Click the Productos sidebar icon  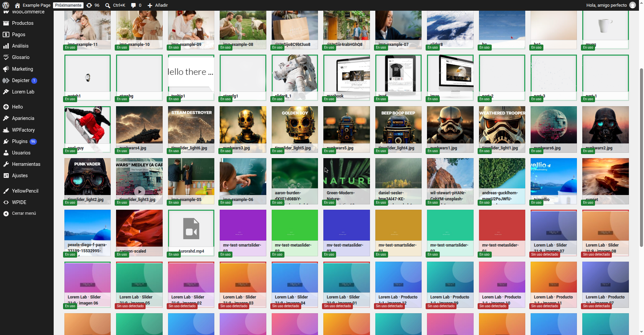point(6,23)
